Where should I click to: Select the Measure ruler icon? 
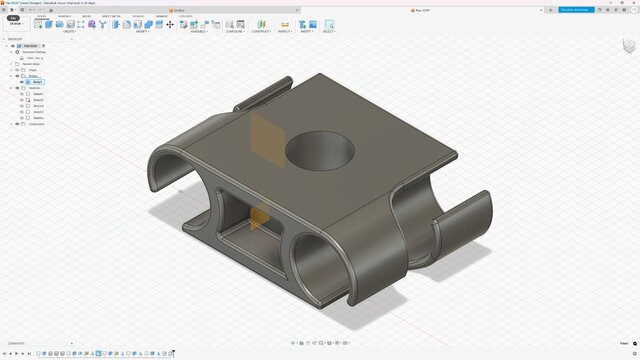pos(285,24)
